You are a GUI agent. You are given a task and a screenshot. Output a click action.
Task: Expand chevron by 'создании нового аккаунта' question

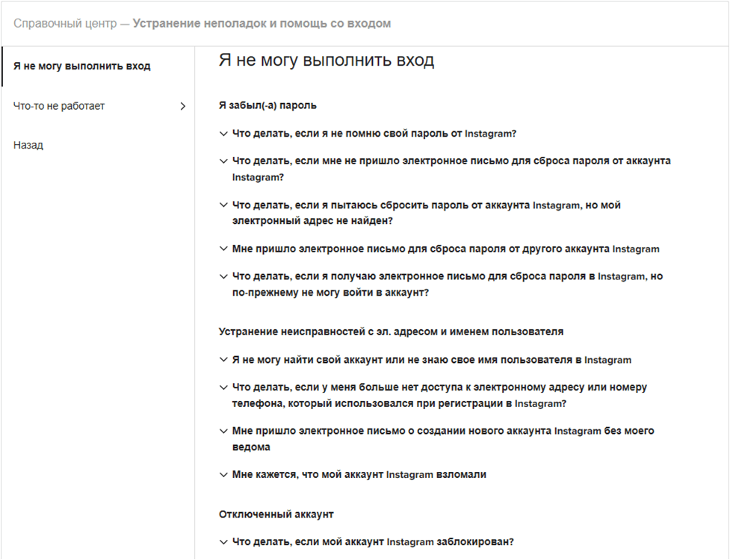pyautogui.click(x=223, y=431)
